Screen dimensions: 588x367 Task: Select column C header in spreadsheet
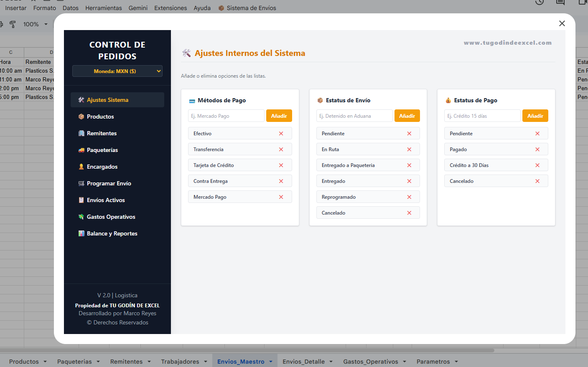[x=11, y=52]
